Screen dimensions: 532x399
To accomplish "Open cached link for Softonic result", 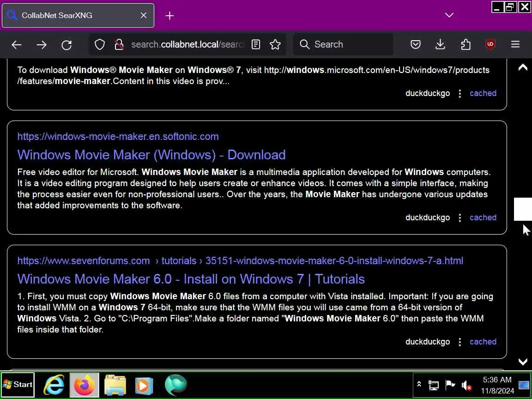I will (x=483, y=218).
